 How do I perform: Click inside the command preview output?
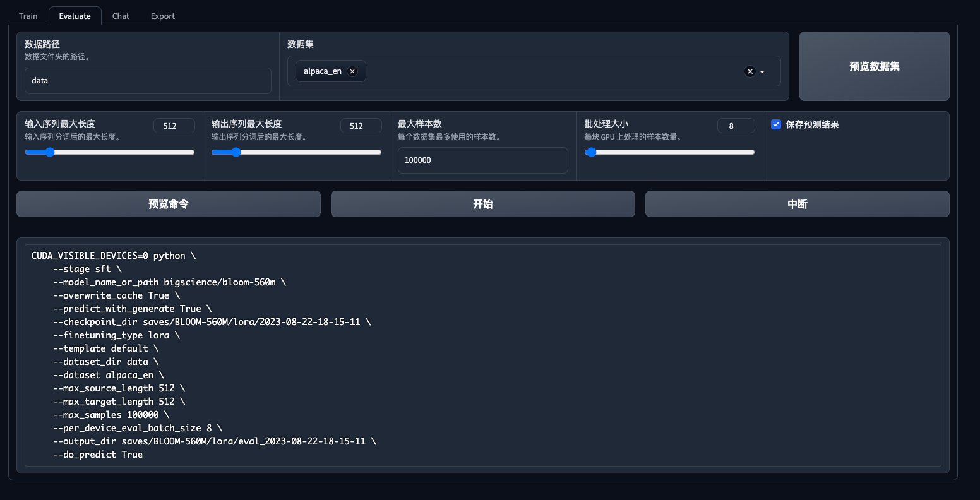click(x=482, y=355)
